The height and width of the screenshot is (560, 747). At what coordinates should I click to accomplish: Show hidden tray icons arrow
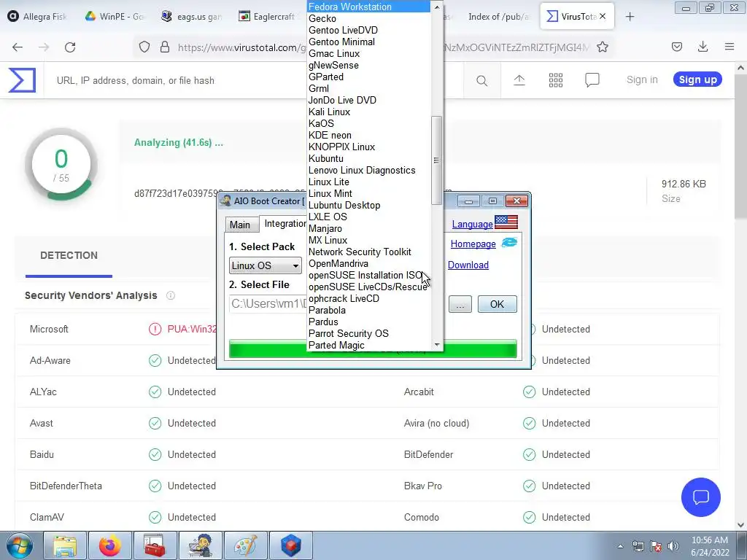coord(620,546)
